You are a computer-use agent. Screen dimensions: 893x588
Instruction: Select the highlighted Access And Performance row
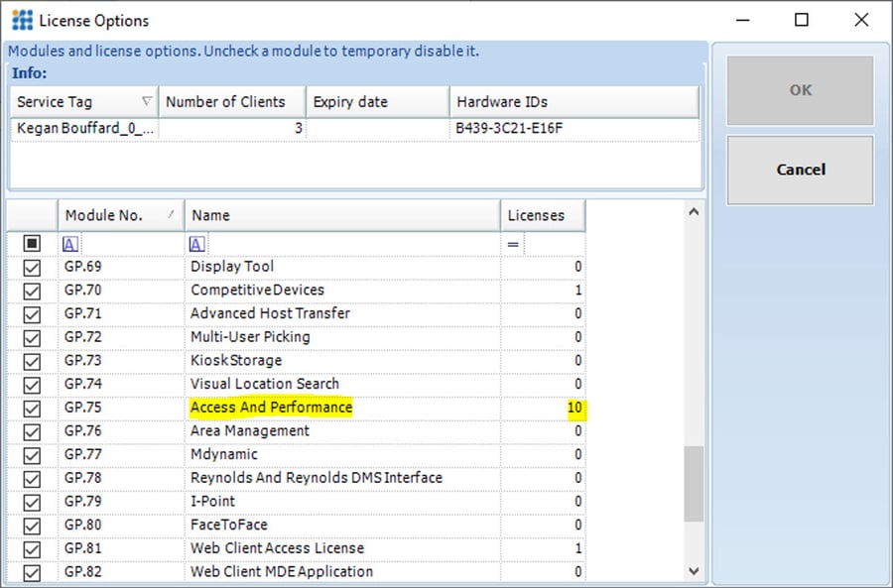[x=271, y=408]
